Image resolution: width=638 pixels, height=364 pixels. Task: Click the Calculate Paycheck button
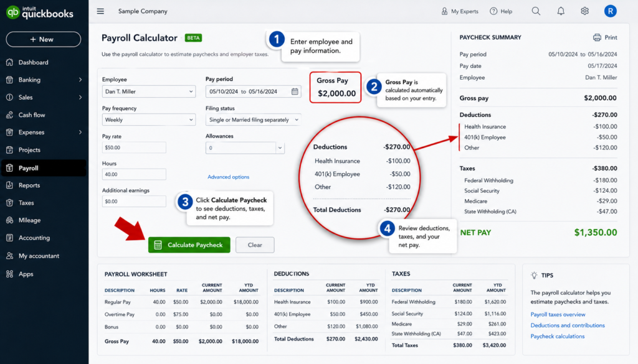[x=189, y=245]
